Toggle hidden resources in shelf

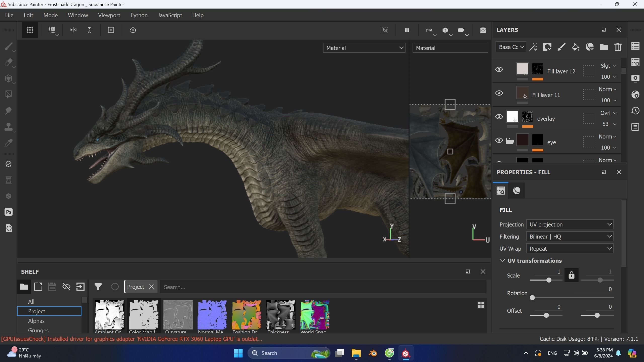pos(66,287)
